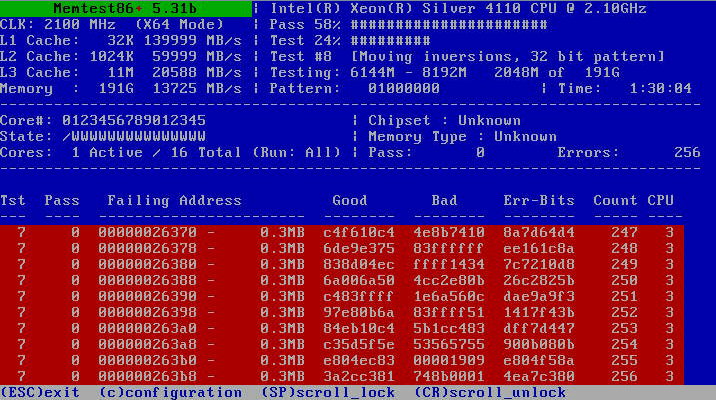
Task: Select the Testing range 6144M - 8192M
Action: (x=408, y=72)
